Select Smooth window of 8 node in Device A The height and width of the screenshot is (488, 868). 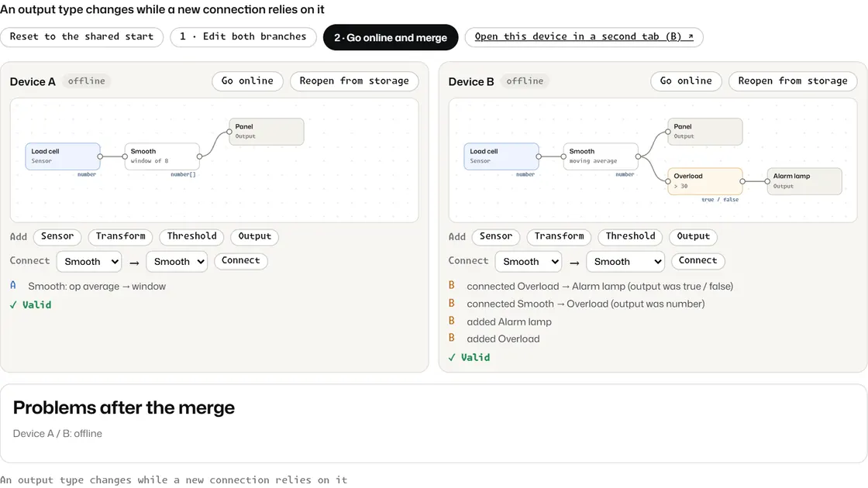162,156
